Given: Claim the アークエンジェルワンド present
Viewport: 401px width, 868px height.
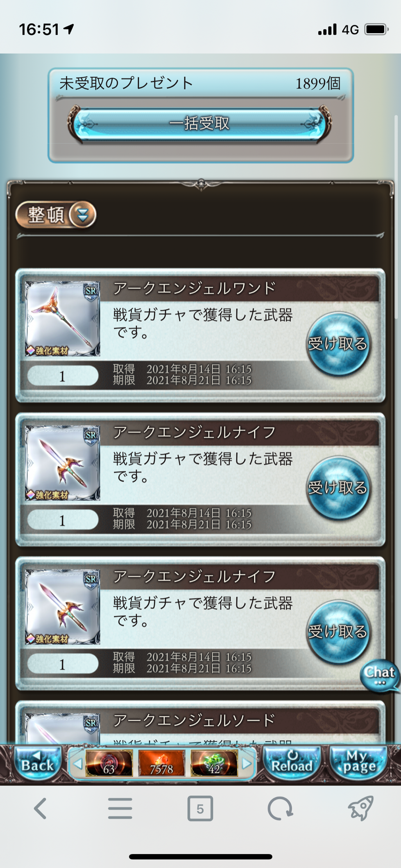Looking at the screenshot, I should pyautogui.click(x=338, y=344).
